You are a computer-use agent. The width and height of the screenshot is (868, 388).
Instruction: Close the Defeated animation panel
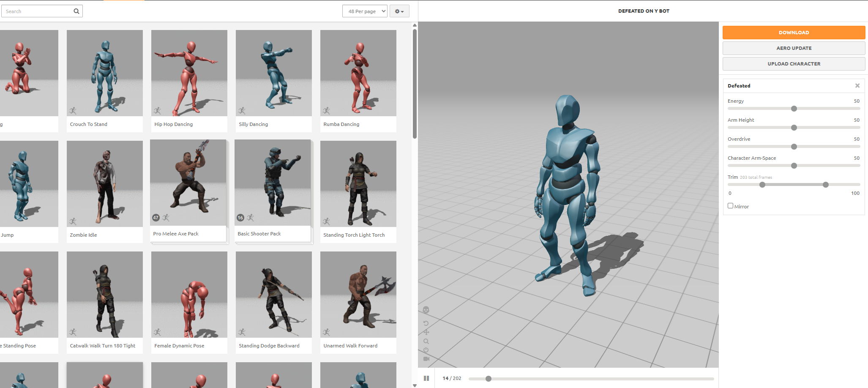coord(857,86)
